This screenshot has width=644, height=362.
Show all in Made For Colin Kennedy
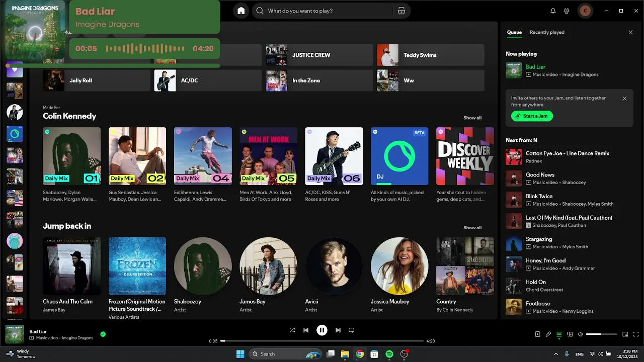coord(472,118)
